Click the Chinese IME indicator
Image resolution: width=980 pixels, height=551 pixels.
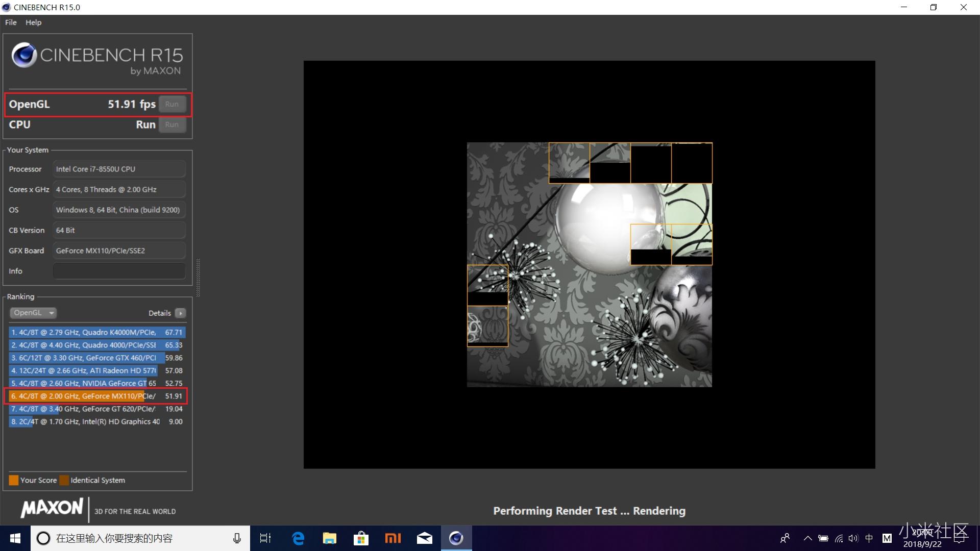pyautogui.click(x=869, y=538)
